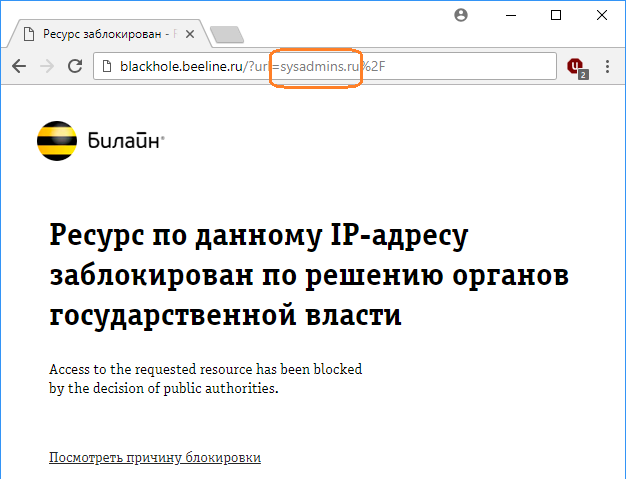The image size is (626, 479).
Task: Open the uBlock Origin extension icon
Action: coord(577,67)
